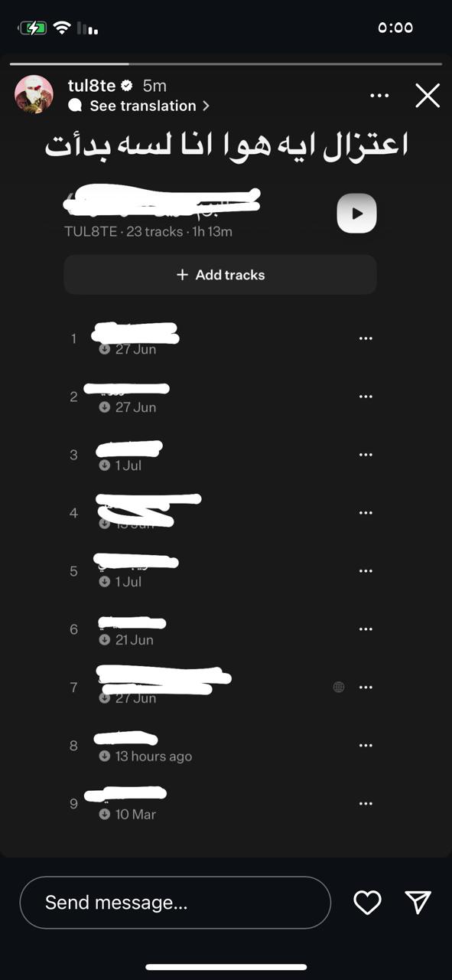This screenshot has height=980, width=452.
Task: Tap the download icon beside 21 Jun
Action: point(105,640)
